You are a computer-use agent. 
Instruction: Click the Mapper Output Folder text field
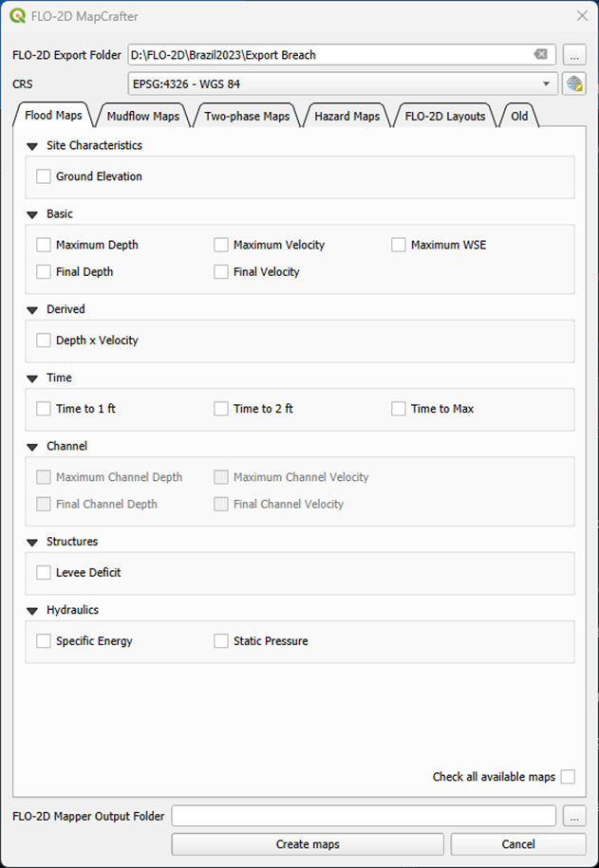363,816
